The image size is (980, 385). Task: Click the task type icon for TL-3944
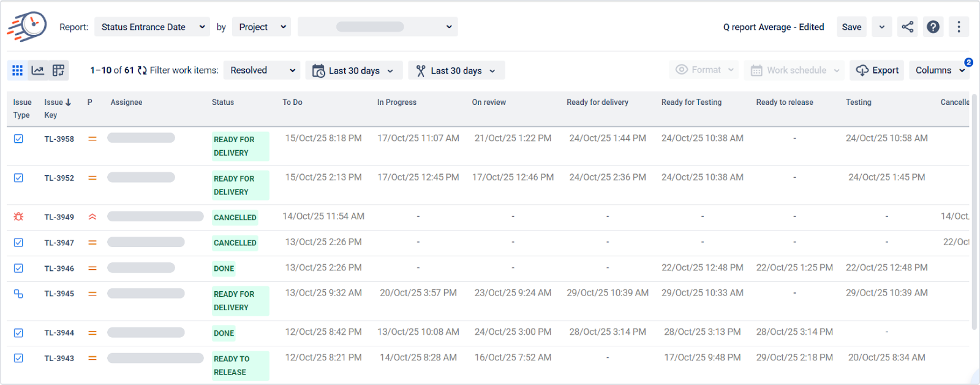pos(18,333)
